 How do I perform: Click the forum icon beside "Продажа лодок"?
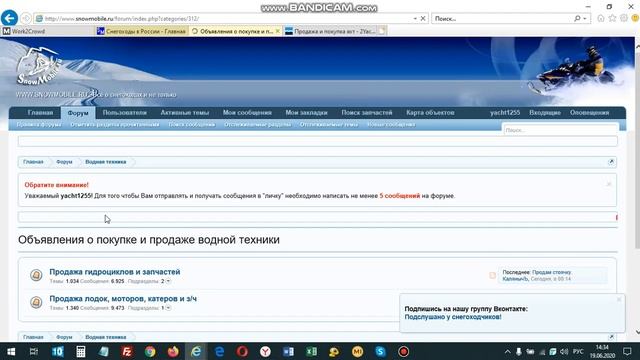tap(36, 302)
